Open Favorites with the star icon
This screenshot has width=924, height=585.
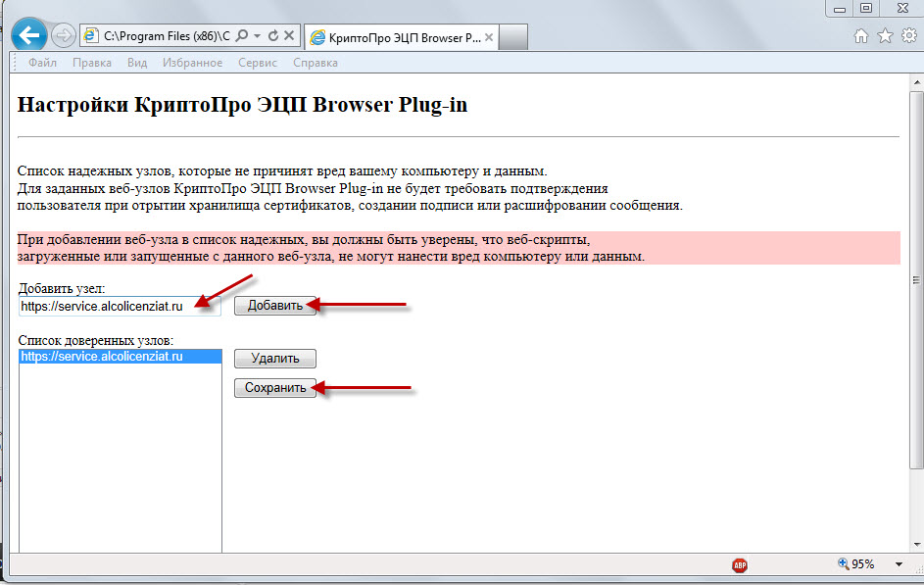tap(885, 36)
